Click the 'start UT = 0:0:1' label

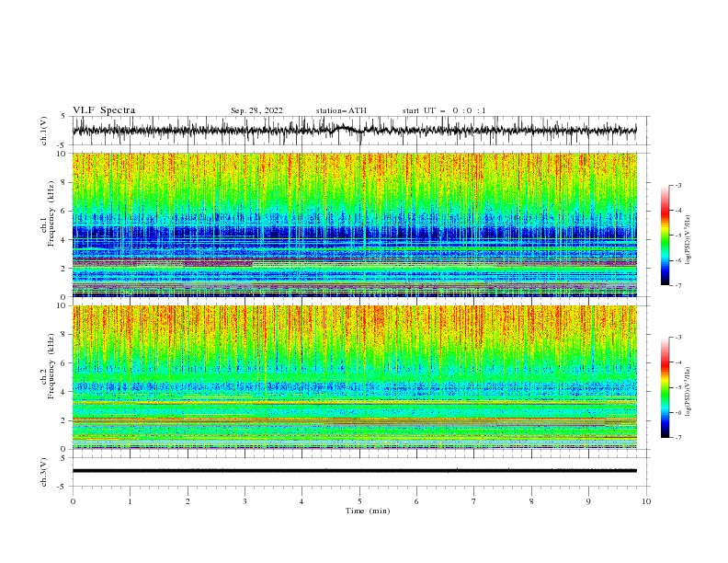pyautogui.click(x=444, y=110)
